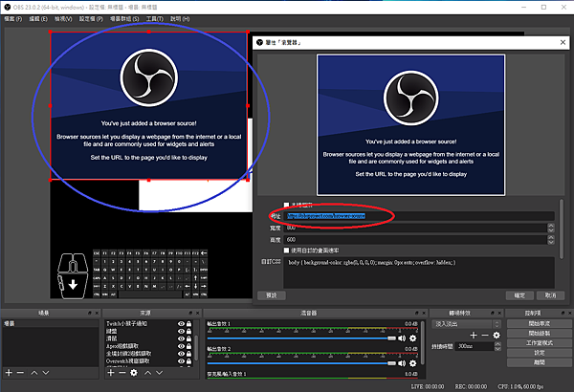Increase height 600 with up arrow
Screen dimensions: 574x392
(x=551, y=237)
